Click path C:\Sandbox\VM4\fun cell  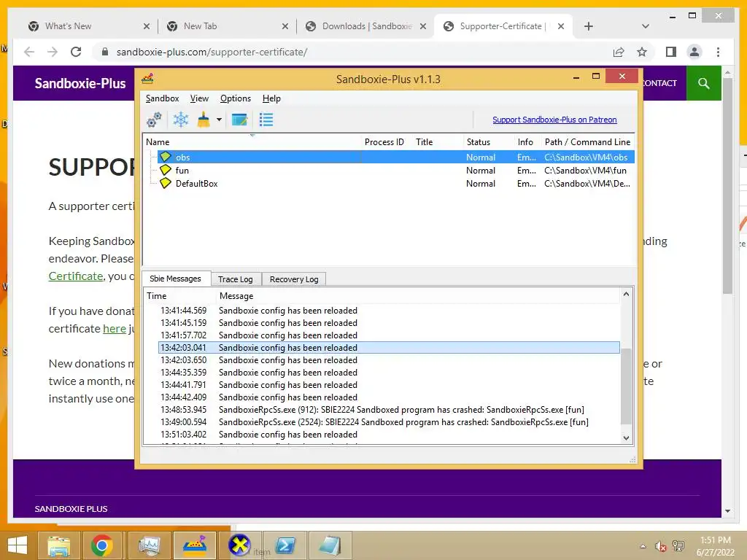pos(585,170)
